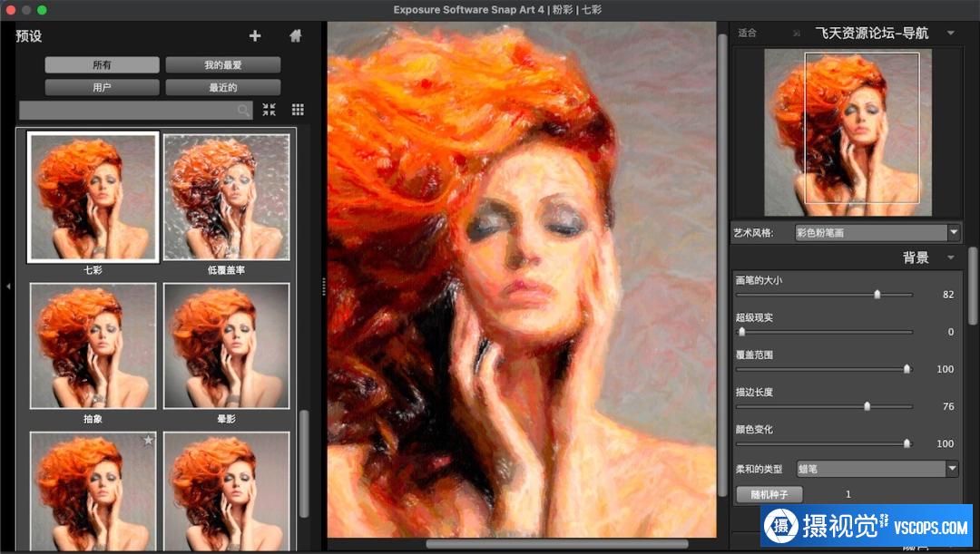Image resolution: width=980 pixels, height=554 pixels.
Task: Select the 七彩 preset thumbnail
Action: tap(93, 198)
